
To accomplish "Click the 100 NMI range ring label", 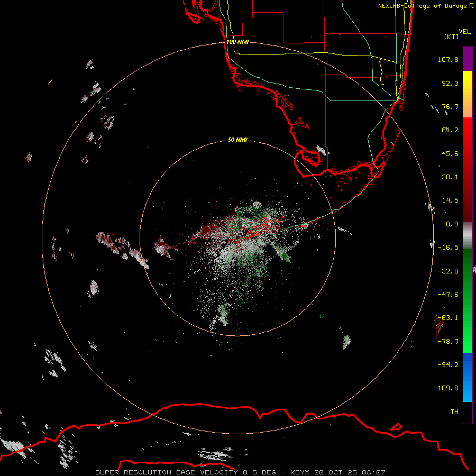I will click(237, 42).
